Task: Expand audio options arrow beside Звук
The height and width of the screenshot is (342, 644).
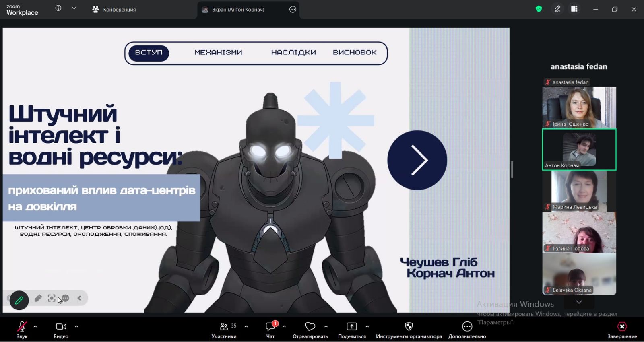Action: click(35, 326)
